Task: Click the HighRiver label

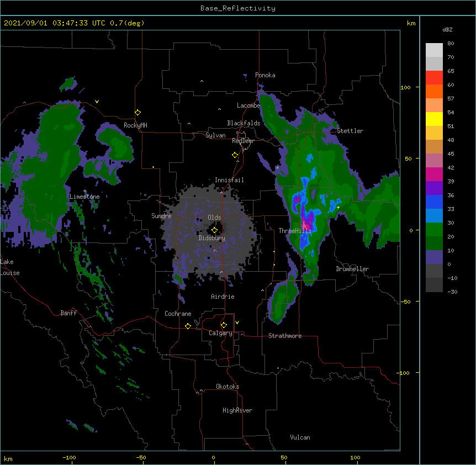Action: pos(237,410)
